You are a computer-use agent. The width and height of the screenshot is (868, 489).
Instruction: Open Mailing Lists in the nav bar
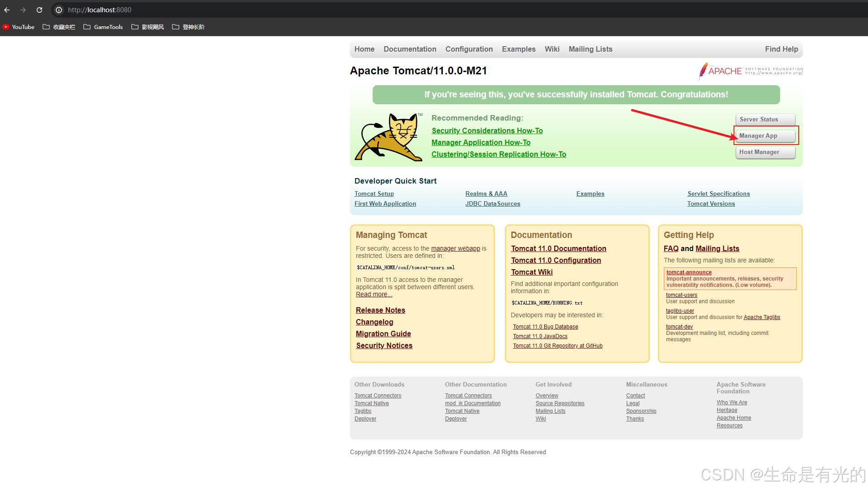(x=590, y=49)
